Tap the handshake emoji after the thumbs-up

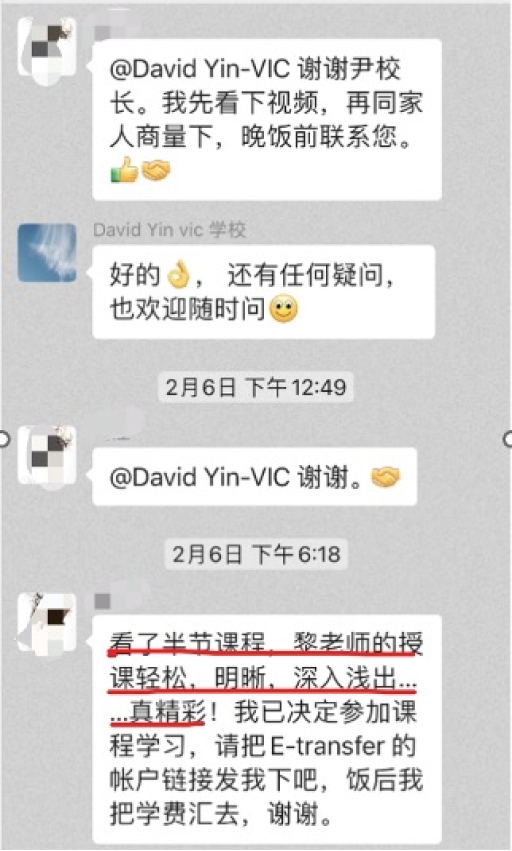pyautogui.click(x=156, y=170)
